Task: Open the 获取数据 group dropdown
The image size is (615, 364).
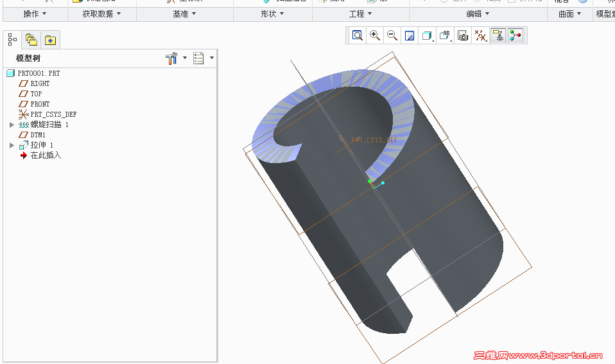Action: click(x=101, y=14)
